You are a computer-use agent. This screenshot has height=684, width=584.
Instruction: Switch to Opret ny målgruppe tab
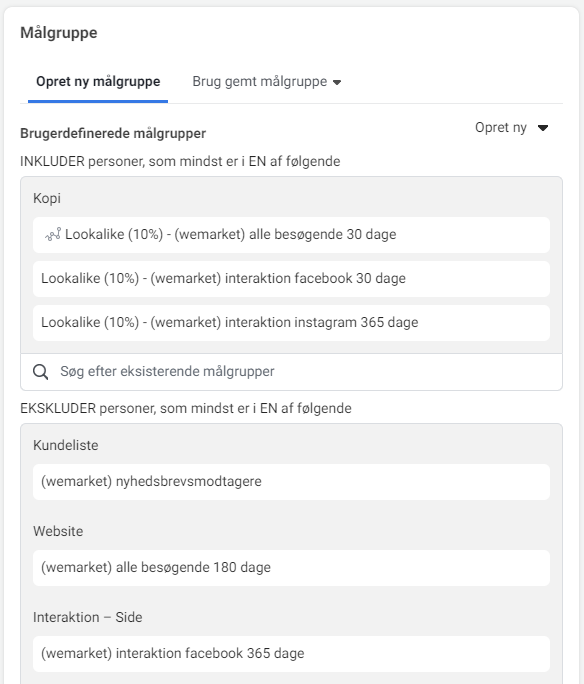98,82
